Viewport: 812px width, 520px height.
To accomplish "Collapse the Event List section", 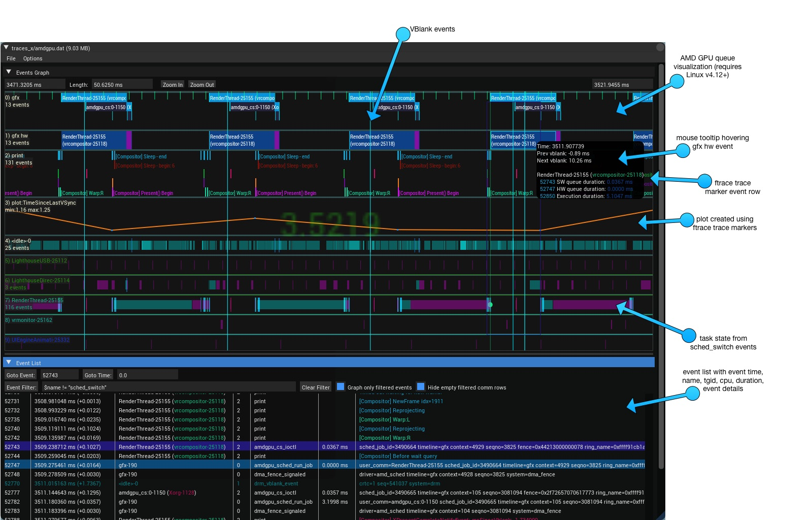I will (9, 363).
